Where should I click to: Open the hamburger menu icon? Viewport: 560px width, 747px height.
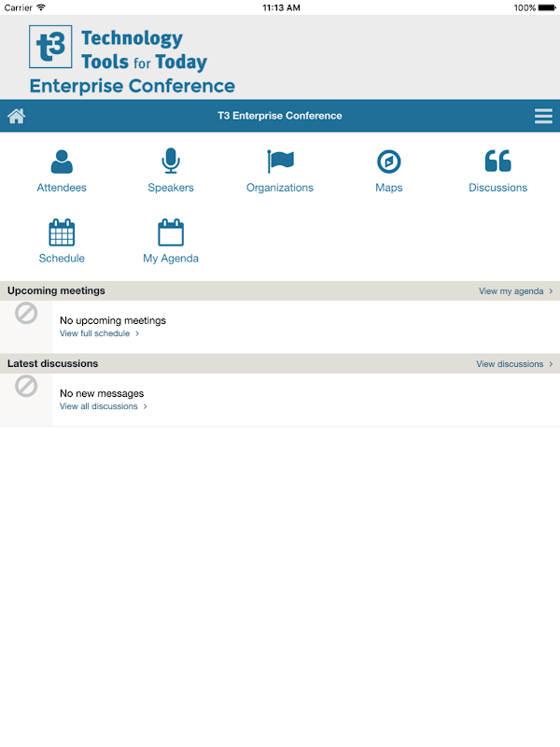tap(543, 116)
